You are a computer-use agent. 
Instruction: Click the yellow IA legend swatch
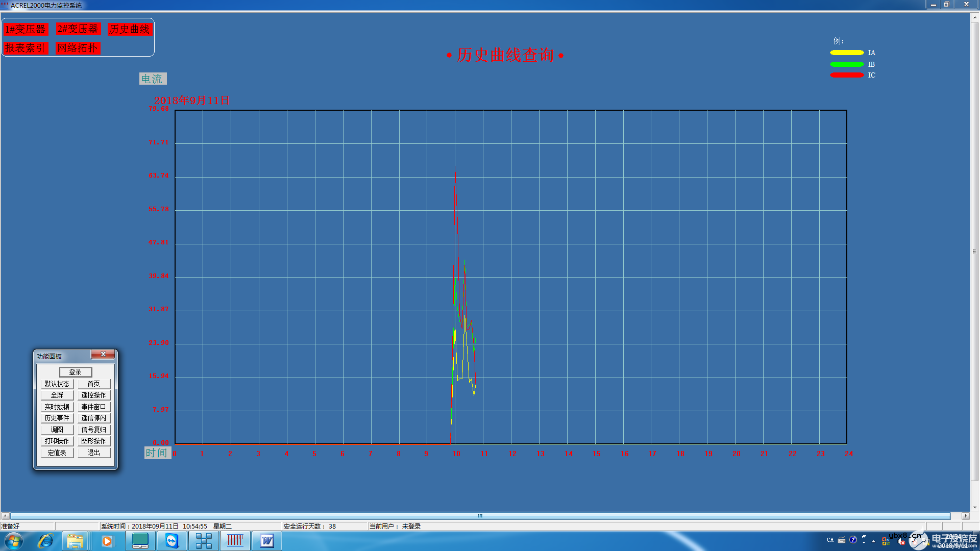click(x=846, y=53)
